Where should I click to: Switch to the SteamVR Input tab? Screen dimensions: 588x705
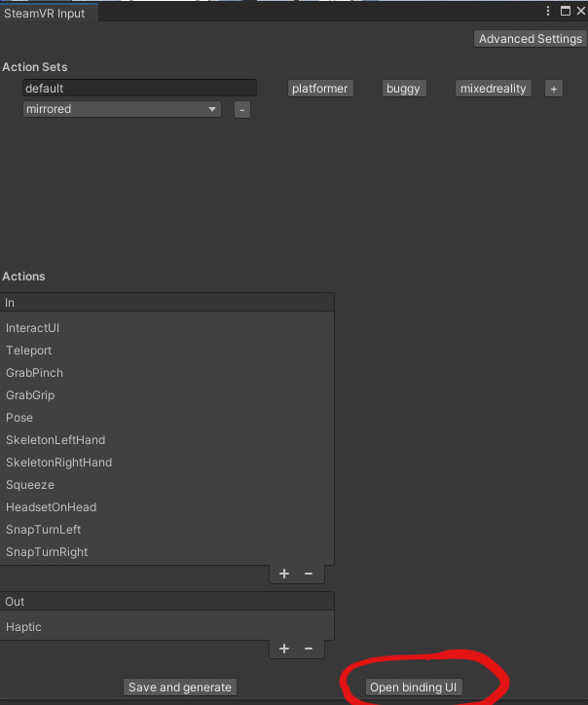coord(45,14)
